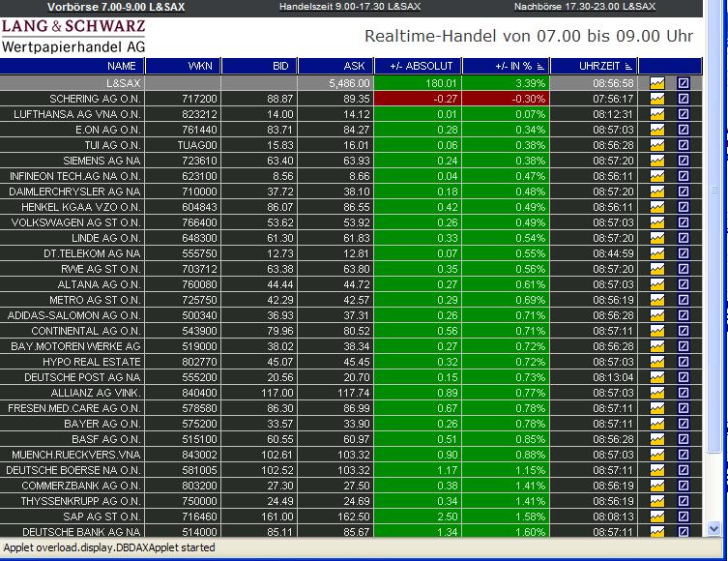
Task: Click L&SAX ask value 5,486.00
Action: tap(349, 83)
